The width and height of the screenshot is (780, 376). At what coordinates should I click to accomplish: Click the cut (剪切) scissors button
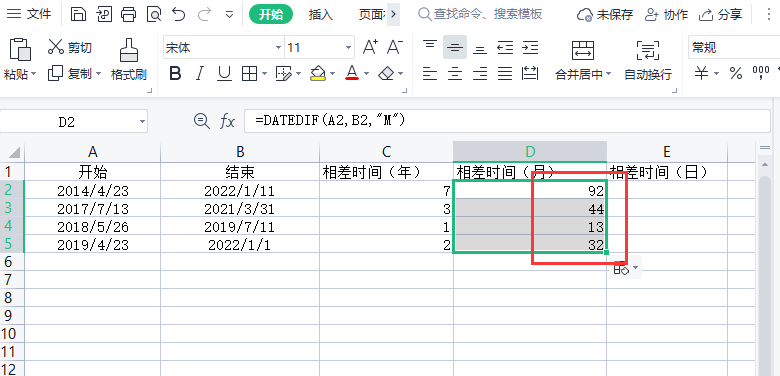[x=70, y=47]
